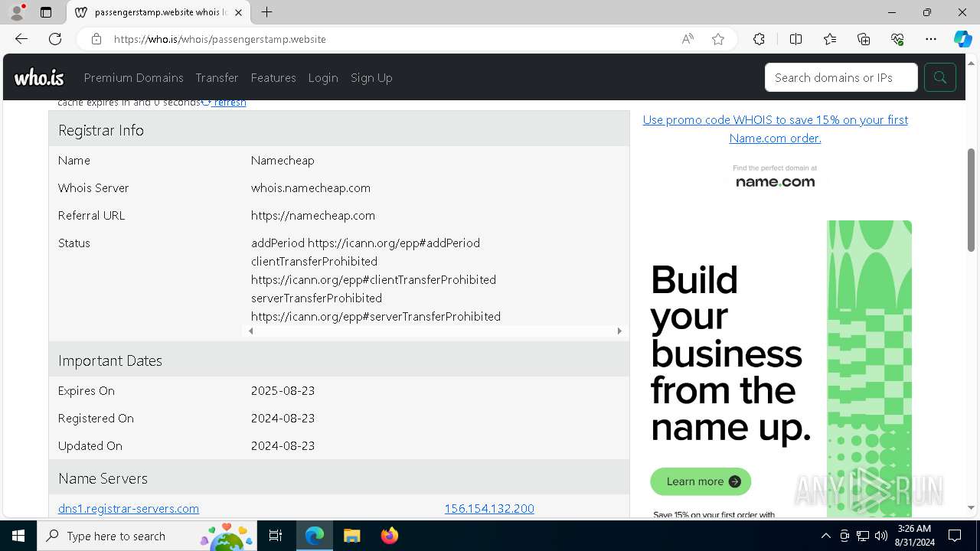Open File Explorer from the taskbar

(351, 536)
